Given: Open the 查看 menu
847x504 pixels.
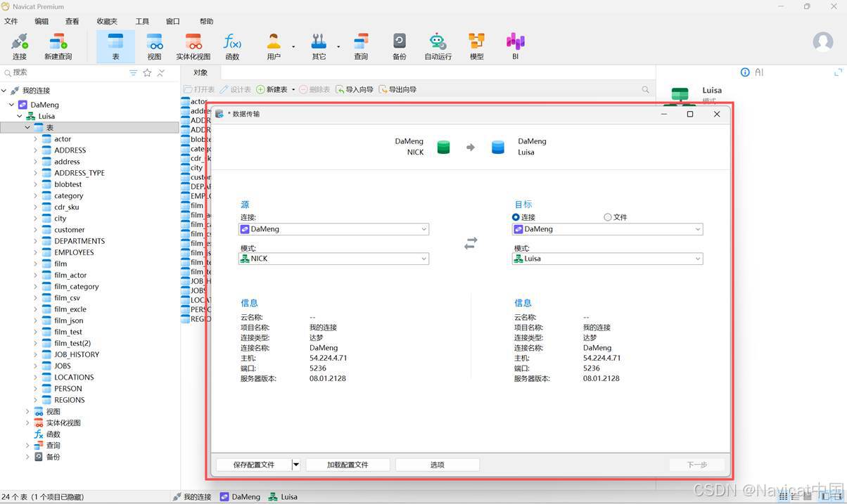Looking at the screenshot, I should [x=72, y=21].
